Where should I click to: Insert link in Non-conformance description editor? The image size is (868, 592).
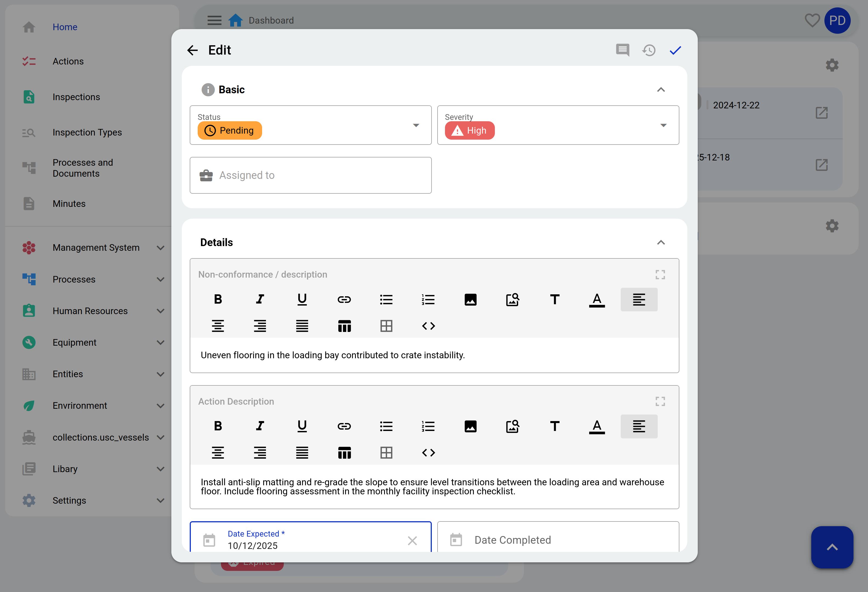[344, 299]
